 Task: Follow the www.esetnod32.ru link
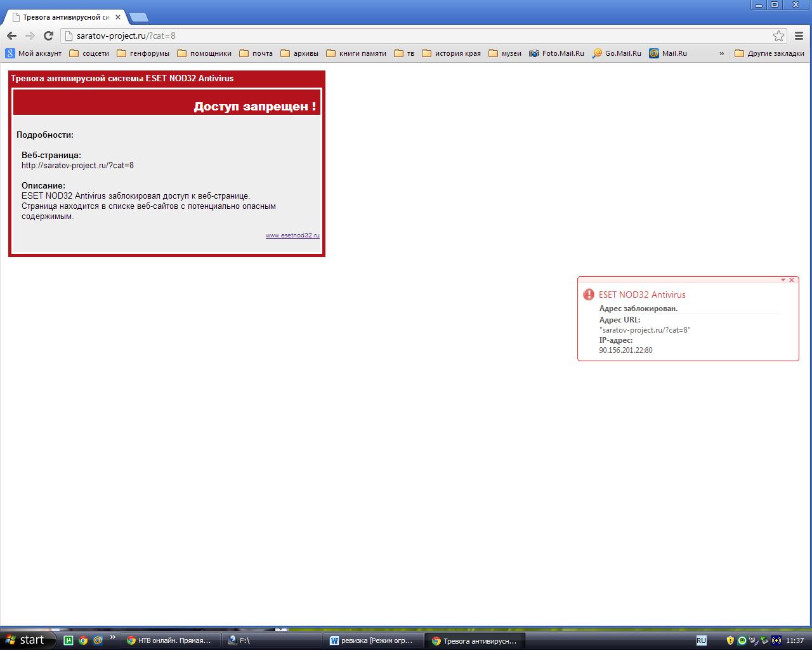(x=292, y=235)
